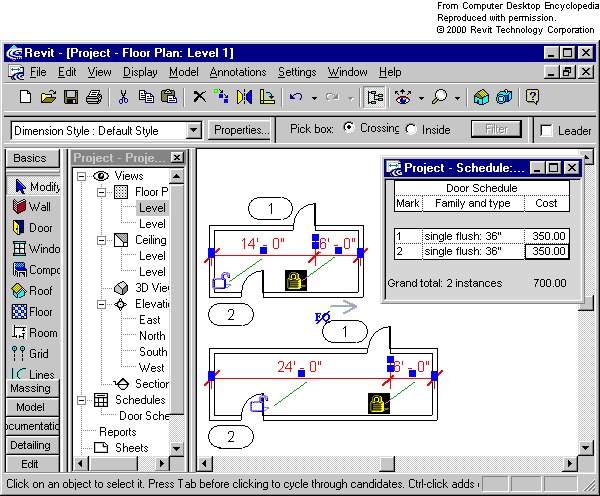Open the Basics design bar tab
The width and height of the screenshot is (600, 496).
coord(33,158)
